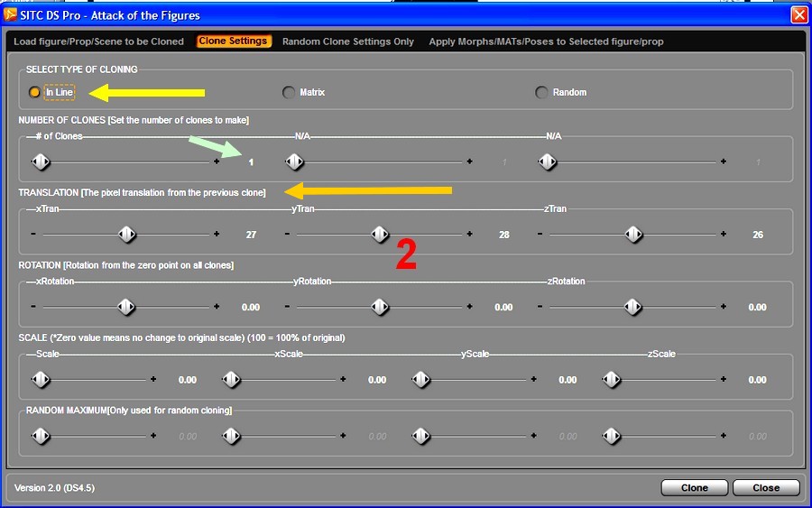Click the yScale value field 0.00
The width and height of the screenshot is (812, 508).
567,380
